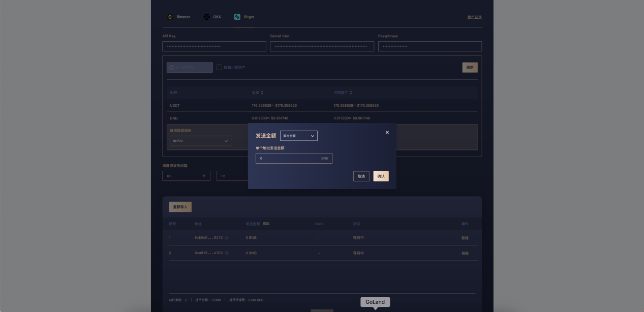Toggle the 隐藏小额资产 checkbox
This screenshot has width=644, height=312.
(x=220, y=68)
